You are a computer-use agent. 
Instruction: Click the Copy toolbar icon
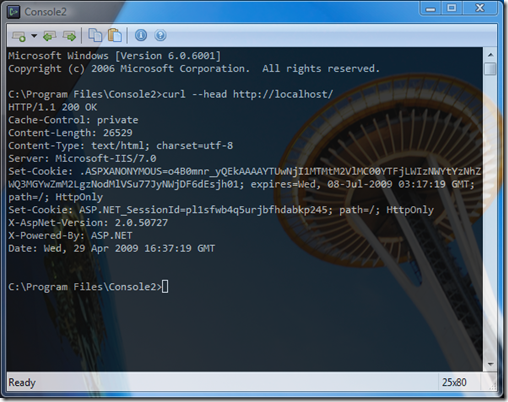click(x=95, y=35)
